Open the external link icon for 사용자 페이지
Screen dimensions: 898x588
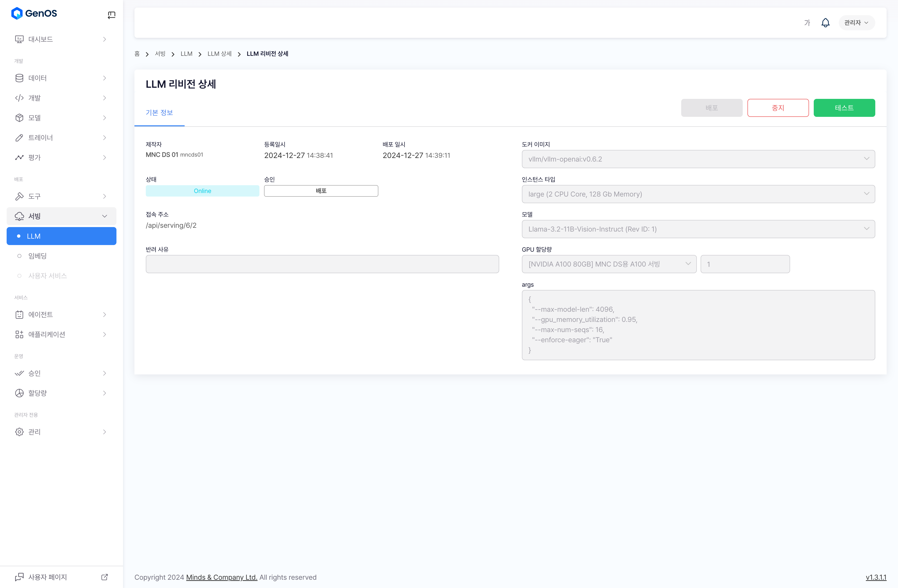click(105, 577)
